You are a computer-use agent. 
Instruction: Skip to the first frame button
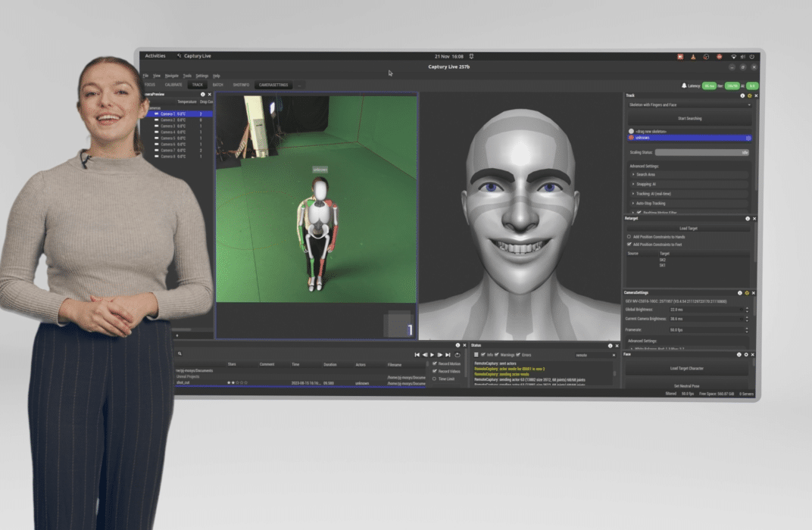click(417, 355)
